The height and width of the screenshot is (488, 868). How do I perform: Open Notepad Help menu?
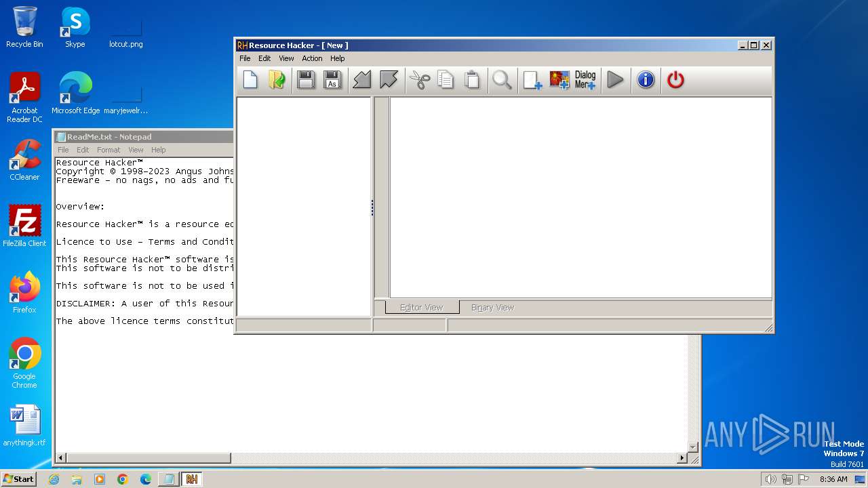pos(158,150)
